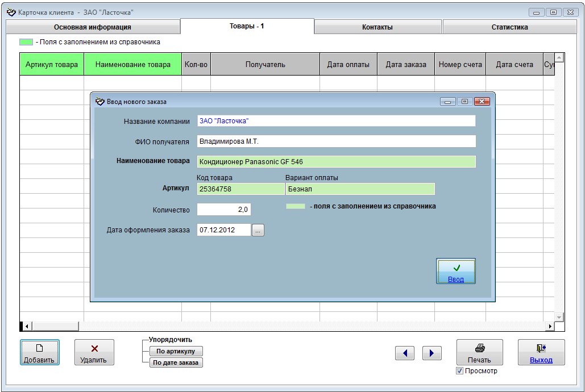Image resolution: width=585 pixels, height=392 pixels.
Task: Confirm order with green checkmark Ввод button
Action: click(x=456, y=271)
